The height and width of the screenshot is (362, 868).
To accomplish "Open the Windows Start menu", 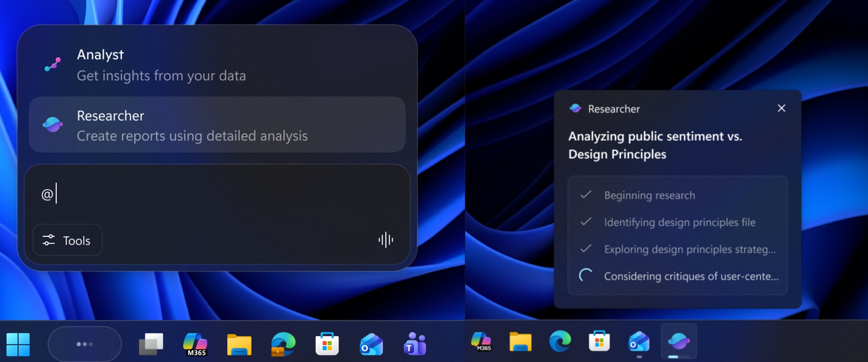I will tap(18, 344).
